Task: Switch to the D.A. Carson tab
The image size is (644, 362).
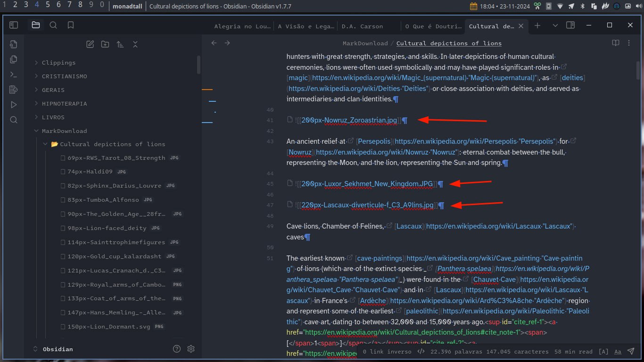Action: 362,26
